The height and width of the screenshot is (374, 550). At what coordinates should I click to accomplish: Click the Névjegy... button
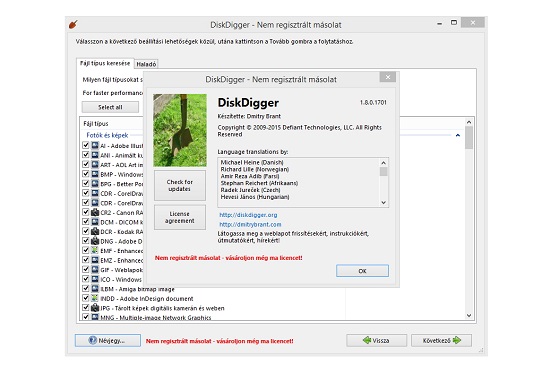pos(108,340)
